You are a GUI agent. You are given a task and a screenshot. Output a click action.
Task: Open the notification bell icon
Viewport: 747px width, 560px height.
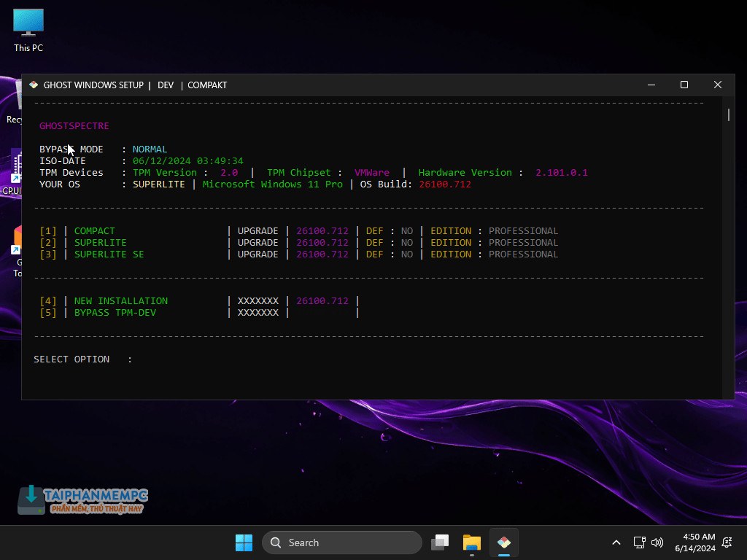tap(727, 542)
